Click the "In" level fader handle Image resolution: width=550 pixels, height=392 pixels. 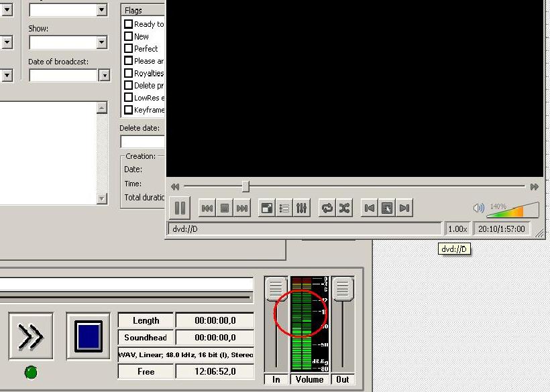[x=276, y=289]
